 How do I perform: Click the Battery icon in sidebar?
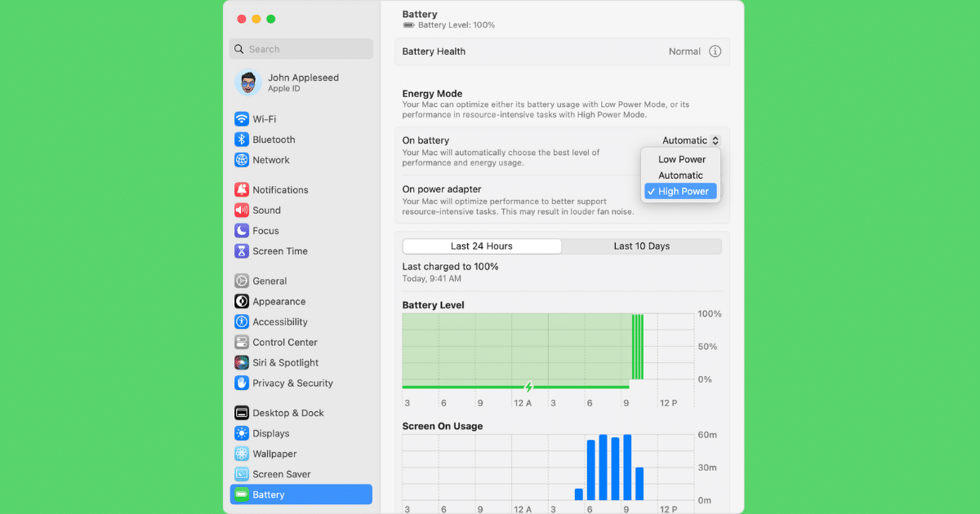242,494
